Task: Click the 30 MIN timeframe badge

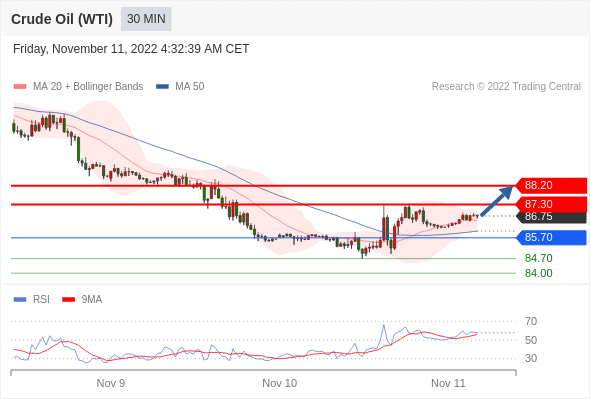Action: click(146, 19)
